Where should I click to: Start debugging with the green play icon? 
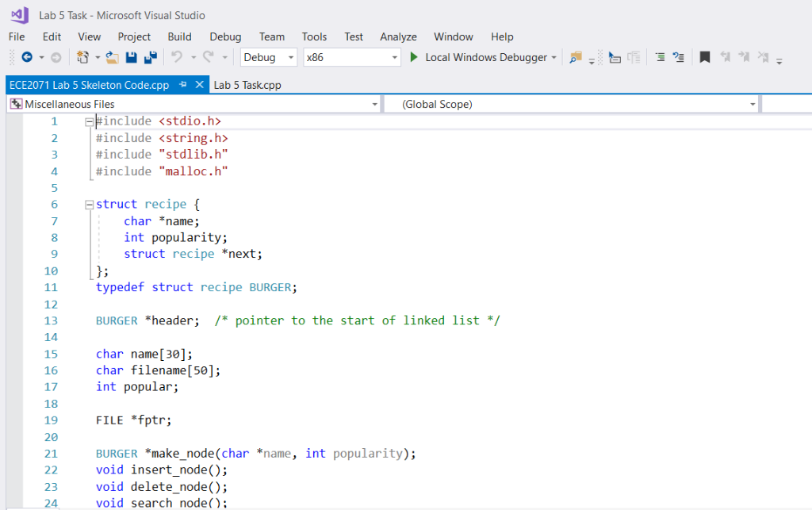point(414,57)
